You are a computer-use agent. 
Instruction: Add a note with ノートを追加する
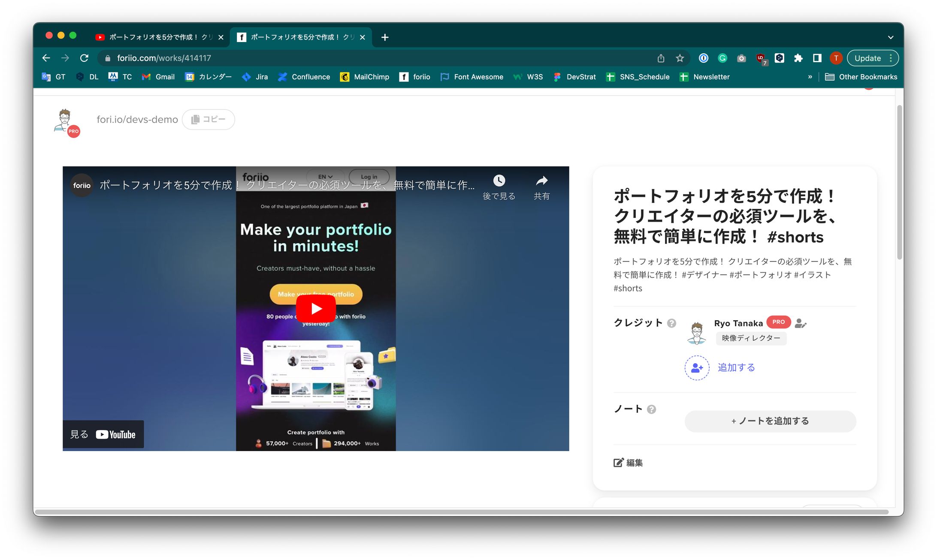click(770, 421)
